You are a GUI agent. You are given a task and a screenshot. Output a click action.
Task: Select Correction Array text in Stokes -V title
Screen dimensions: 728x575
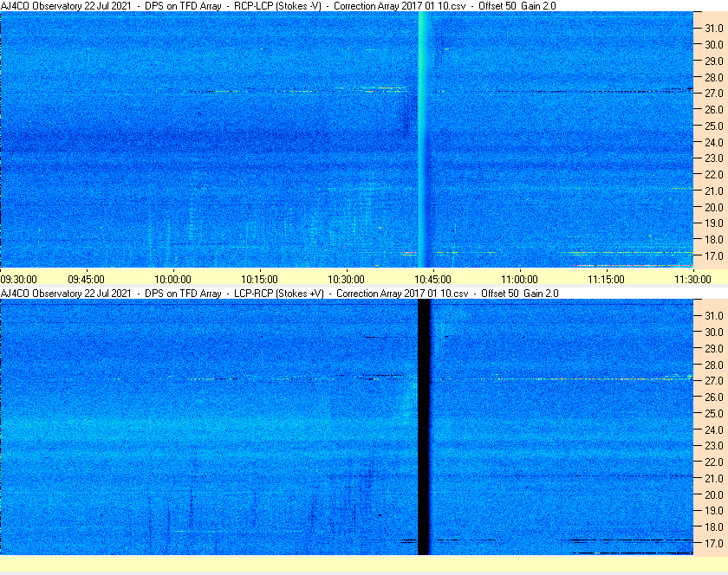[x=400, y=6]
